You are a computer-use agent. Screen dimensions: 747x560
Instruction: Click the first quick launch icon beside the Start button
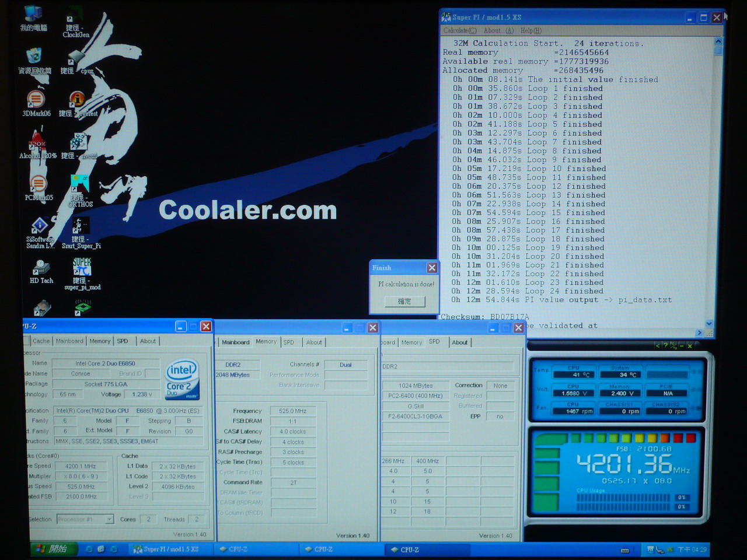[x=89, y=549]
